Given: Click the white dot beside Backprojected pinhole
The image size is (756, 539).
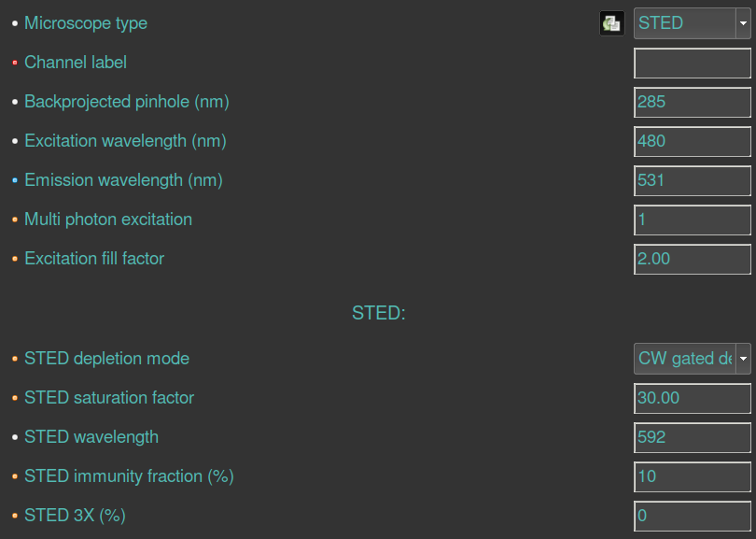Looking at the screenshot, I should (x=15, y=102).
